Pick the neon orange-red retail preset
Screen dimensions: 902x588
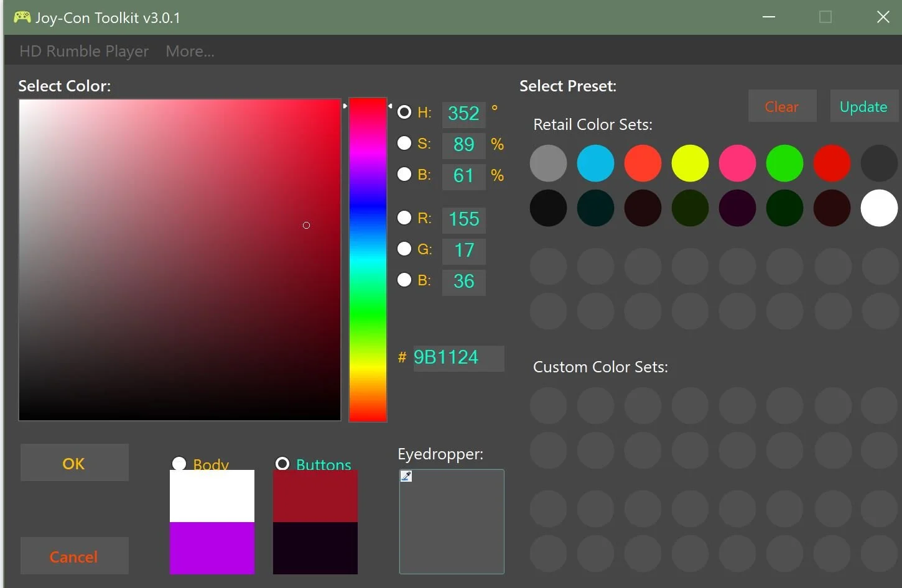643,163
